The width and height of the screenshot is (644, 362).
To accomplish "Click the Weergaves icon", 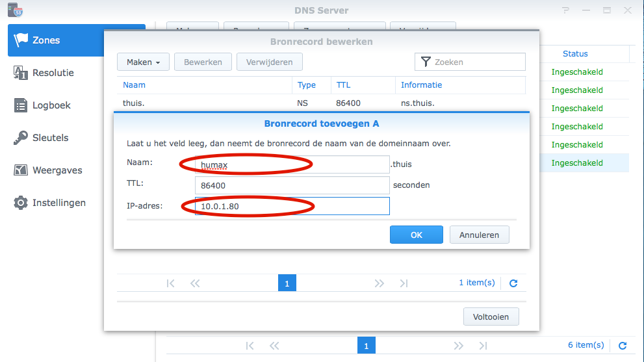I will tap(21, 170).
